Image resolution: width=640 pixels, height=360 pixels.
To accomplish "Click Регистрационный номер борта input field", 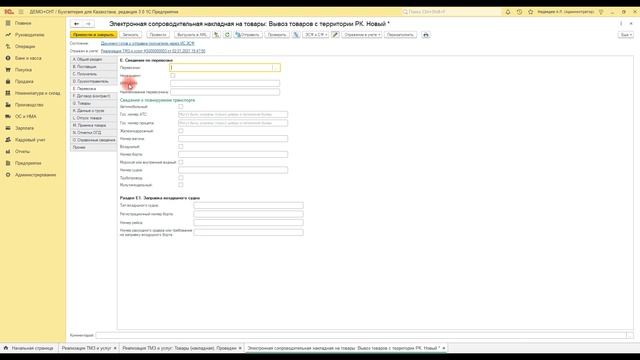I will [x=249, y=214].
